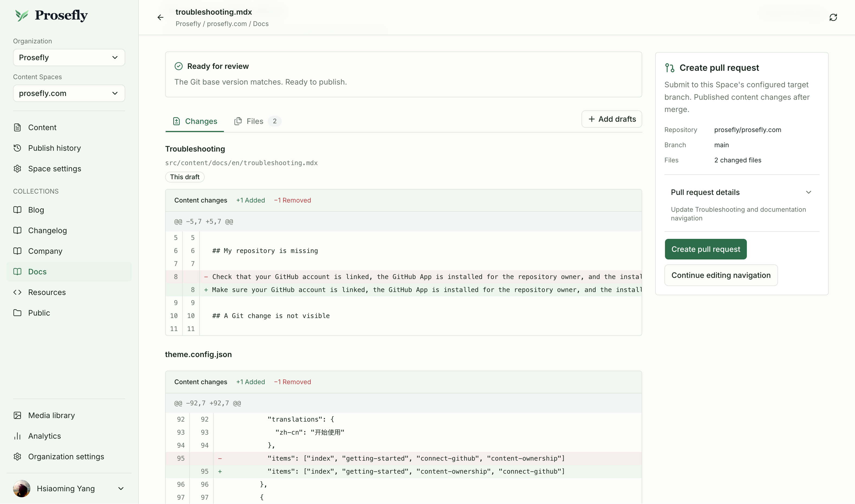
Task: Open Organization settings
Action: pyautogui.click(x=69, y=457)
